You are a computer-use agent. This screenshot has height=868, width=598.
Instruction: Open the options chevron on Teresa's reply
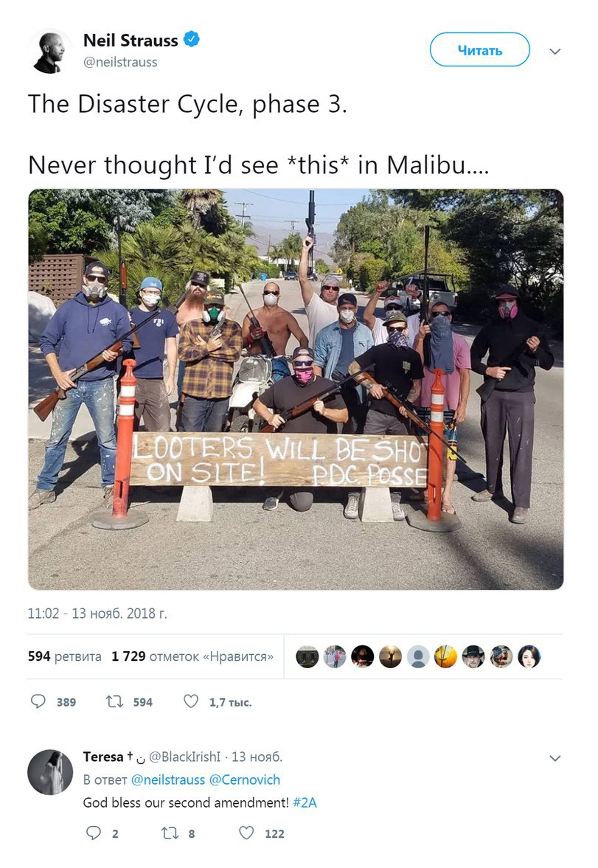point(554,758)
